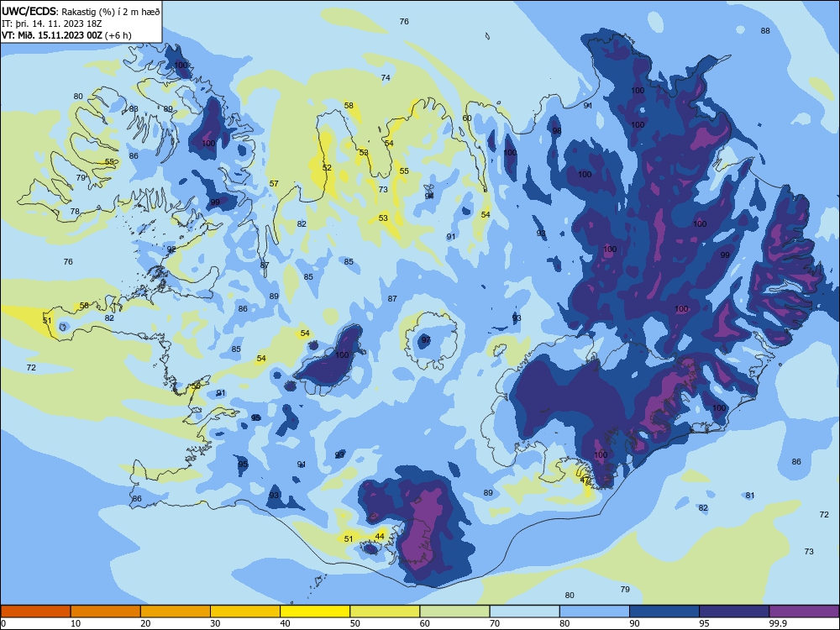Image resolution: width=840 pixels, height=630 pixels.
Task: Pick the 70–80 light blue legend swatch
Action: [524, 612]
